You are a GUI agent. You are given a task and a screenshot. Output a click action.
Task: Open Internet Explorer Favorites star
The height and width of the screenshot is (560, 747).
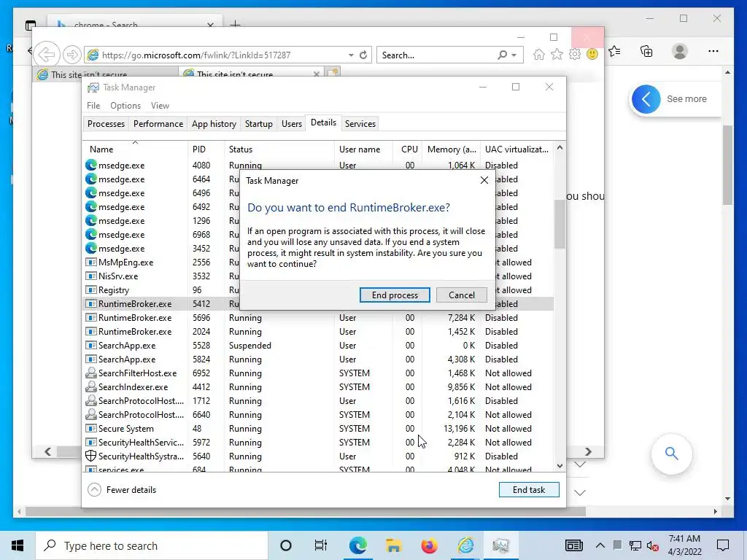(557, 55)
